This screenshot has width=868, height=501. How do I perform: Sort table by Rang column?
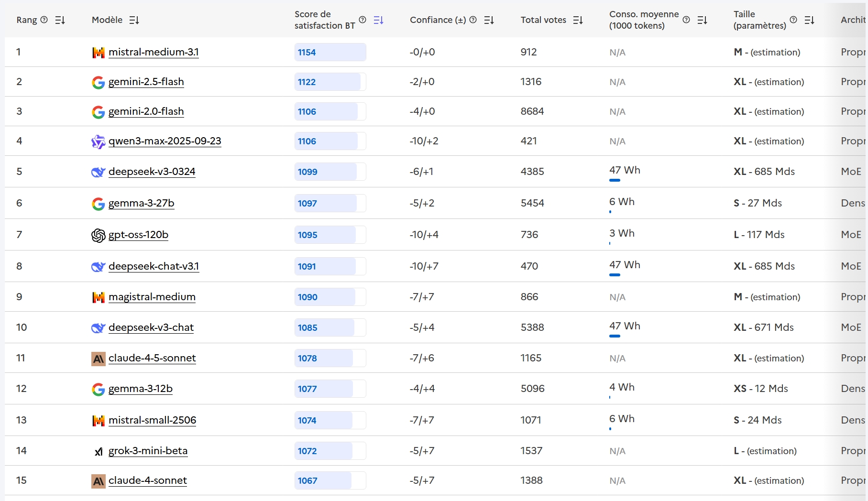tap(60, 20)
